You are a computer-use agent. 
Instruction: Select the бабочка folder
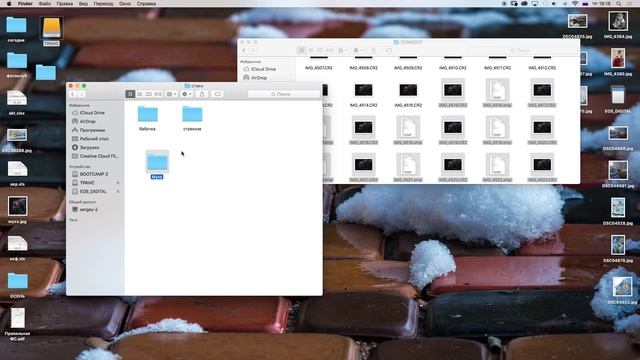click(147, 118)
